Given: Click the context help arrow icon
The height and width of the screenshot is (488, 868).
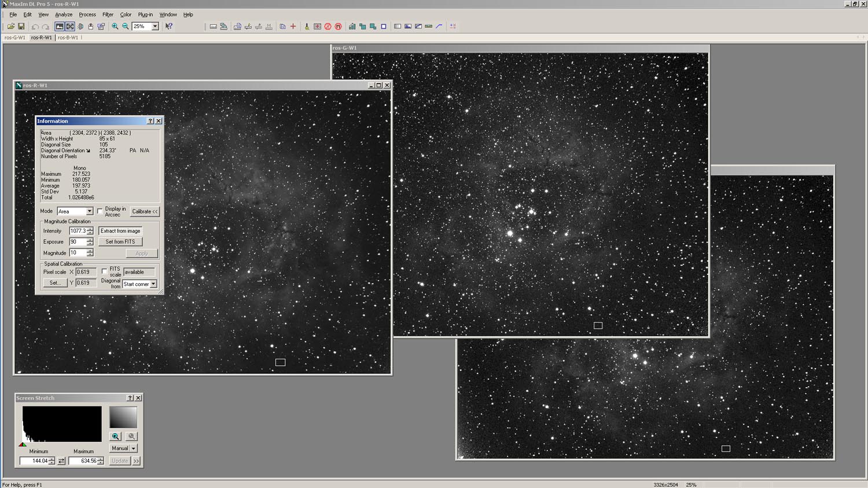Looking at the screenshot, I should [x=169, y=27].
